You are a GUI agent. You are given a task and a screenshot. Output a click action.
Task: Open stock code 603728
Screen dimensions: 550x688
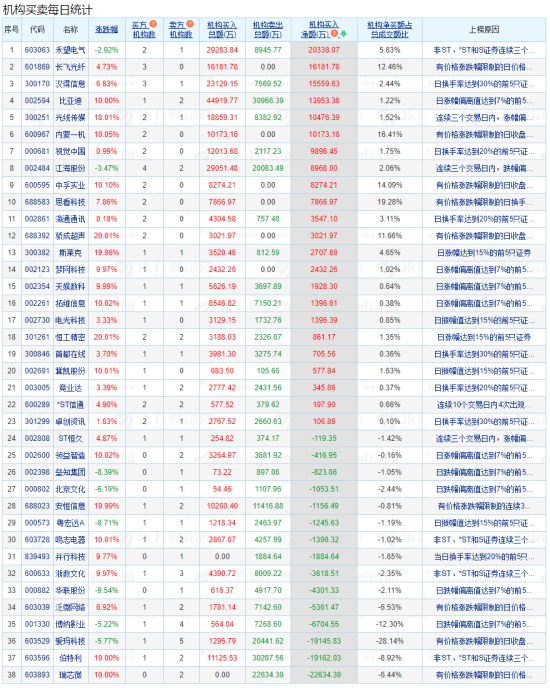click(37, 540)
